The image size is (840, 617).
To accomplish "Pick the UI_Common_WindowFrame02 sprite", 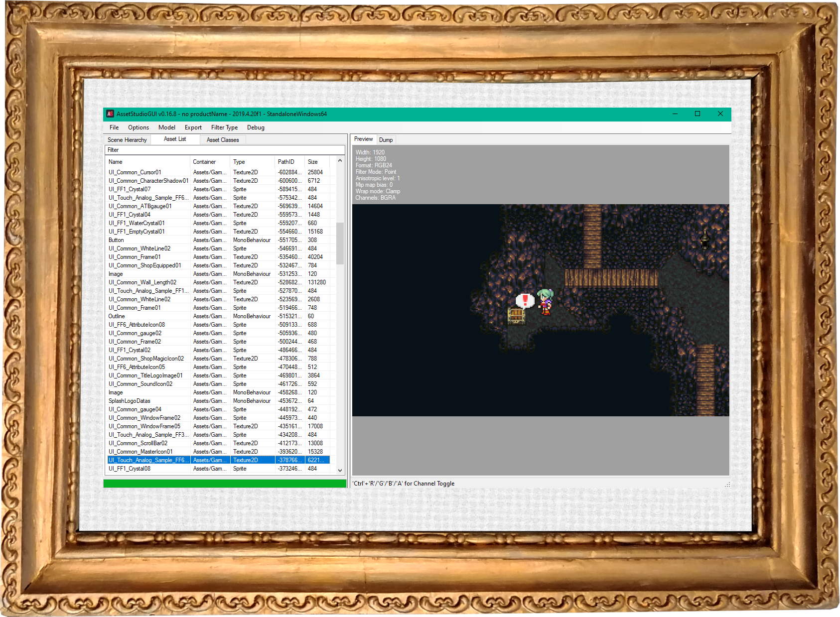I will tap(218, 418).
